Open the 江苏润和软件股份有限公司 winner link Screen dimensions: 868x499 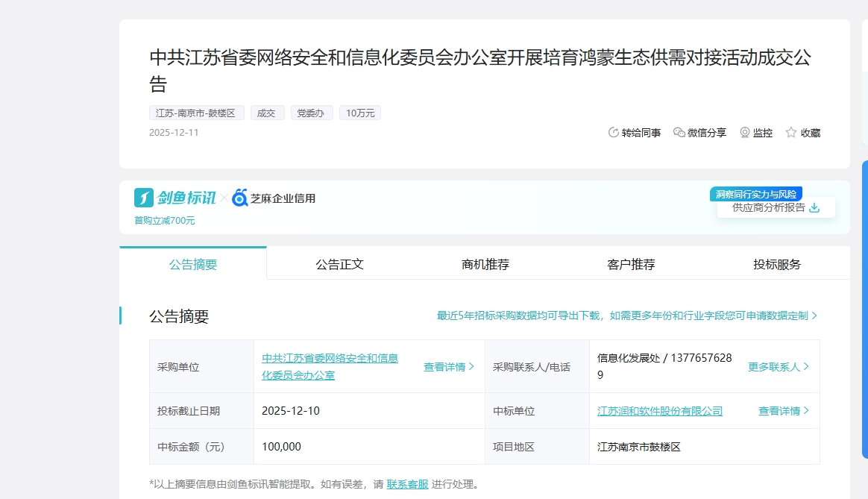pyautogui.click(x=659, y=411)
